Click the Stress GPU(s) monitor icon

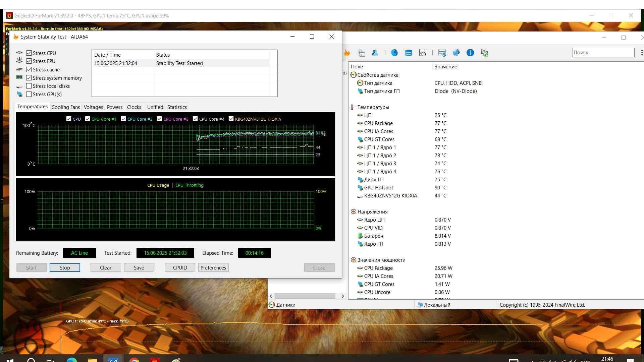19,94
